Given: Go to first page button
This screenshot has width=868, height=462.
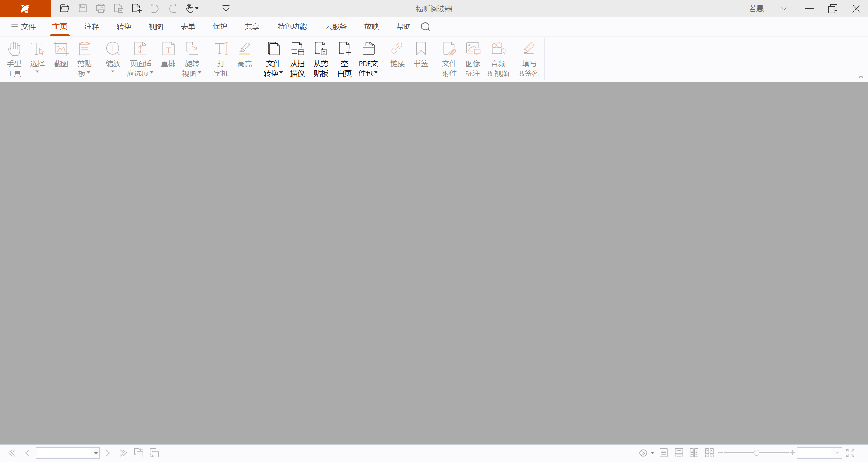Looking at the screenshot, I should coord(12,453).
